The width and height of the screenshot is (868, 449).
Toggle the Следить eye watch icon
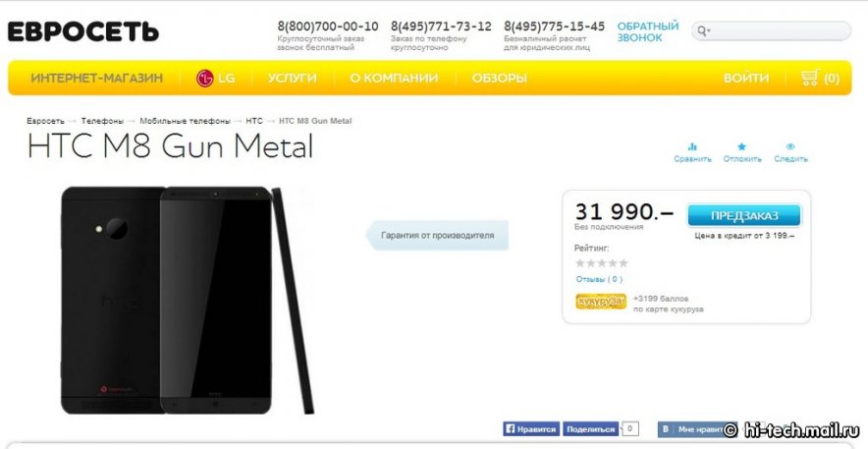(790, 146)
